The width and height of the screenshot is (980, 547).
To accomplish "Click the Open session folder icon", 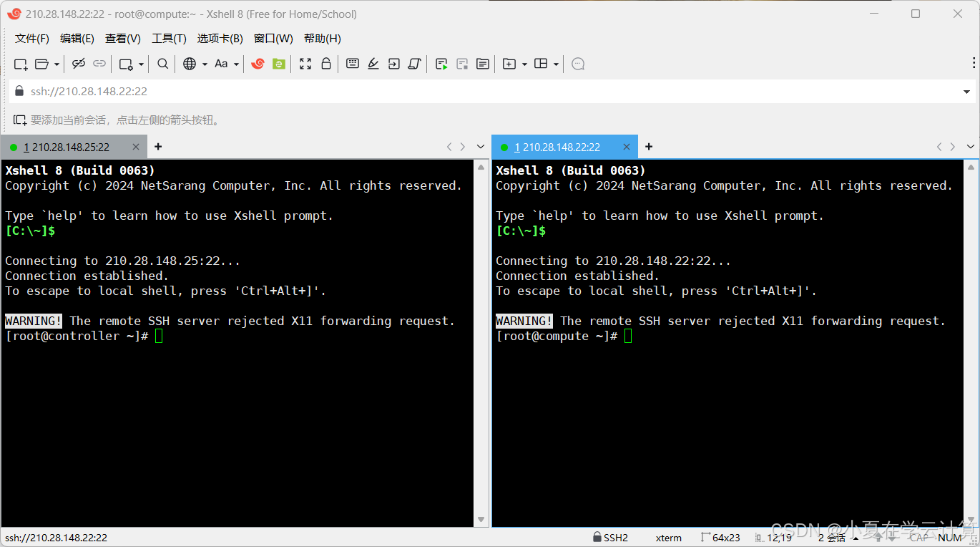I will pyautogui.click(x=41, y=64).
